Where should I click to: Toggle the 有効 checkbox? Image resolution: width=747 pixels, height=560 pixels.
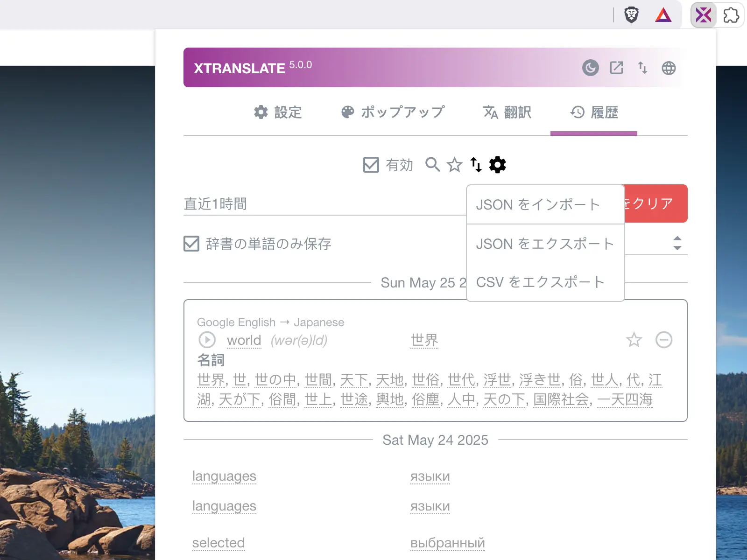tap(371, 165)
